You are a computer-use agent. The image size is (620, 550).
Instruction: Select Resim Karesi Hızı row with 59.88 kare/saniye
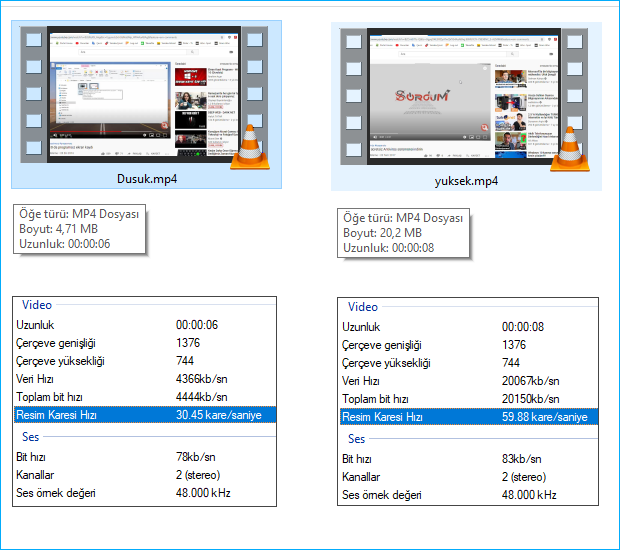click(x=469, y=417)
